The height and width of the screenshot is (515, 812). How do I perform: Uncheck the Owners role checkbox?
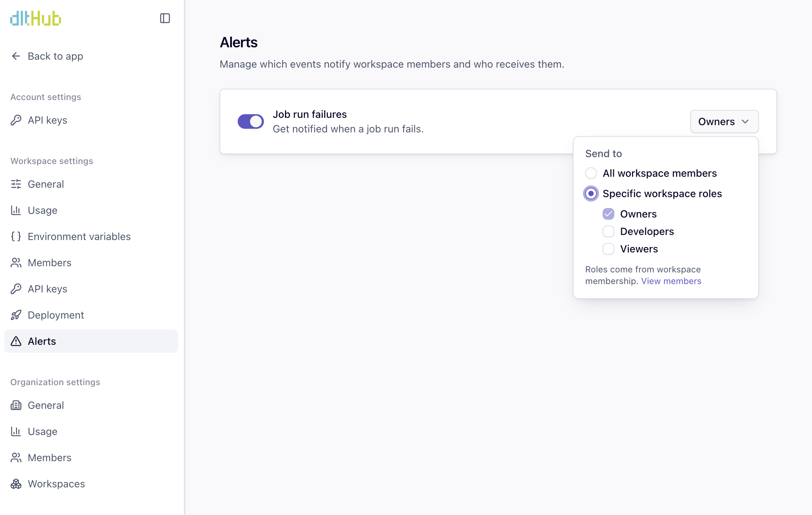[x=608, y=214]
